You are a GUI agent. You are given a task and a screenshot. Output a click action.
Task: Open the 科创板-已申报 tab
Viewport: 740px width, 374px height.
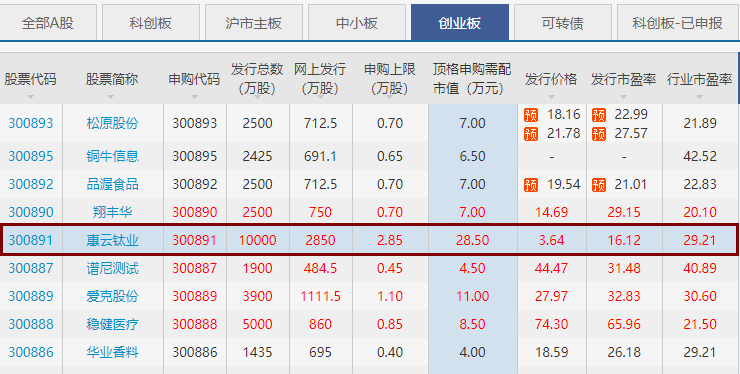(x=678, y=22)
